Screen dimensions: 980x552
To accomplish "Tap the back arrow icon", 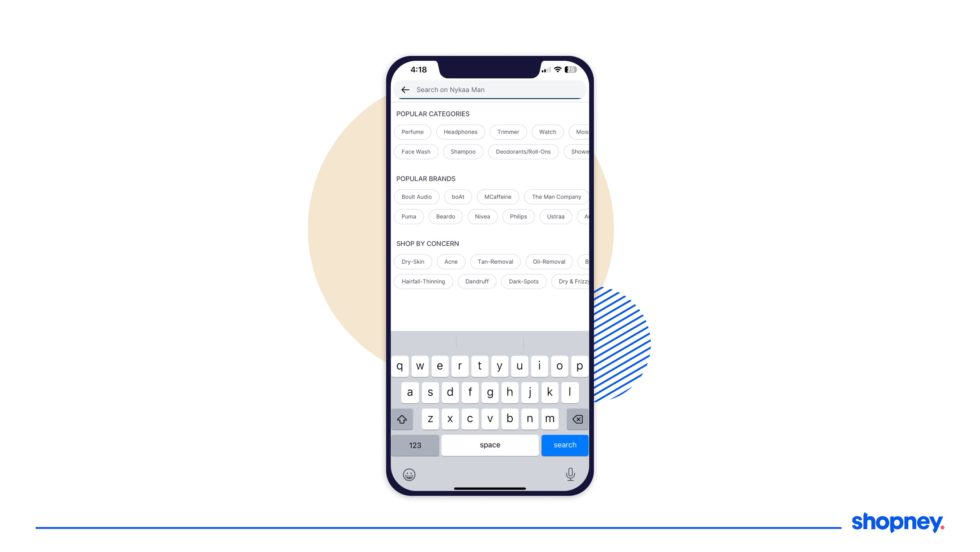I will click(404, 89).
